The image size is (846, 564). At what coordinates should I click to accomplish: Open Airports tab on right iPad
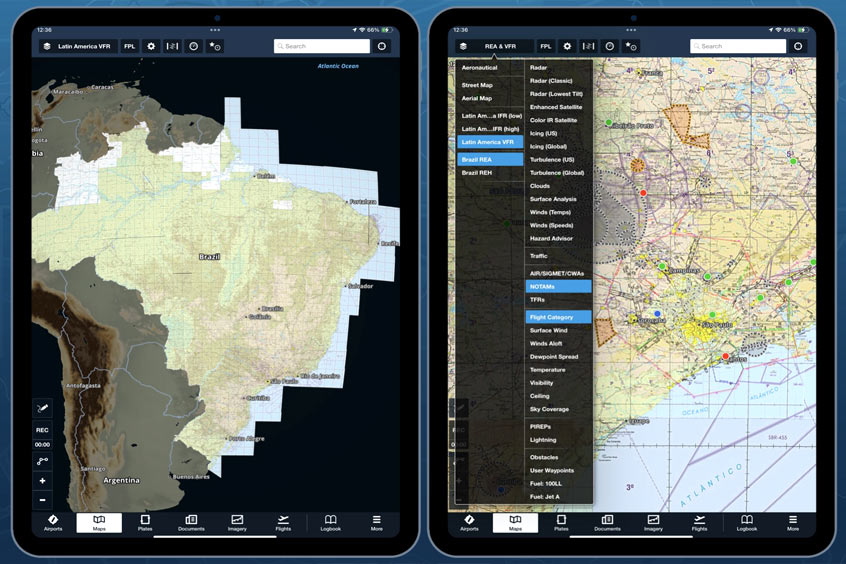[469, 522]
